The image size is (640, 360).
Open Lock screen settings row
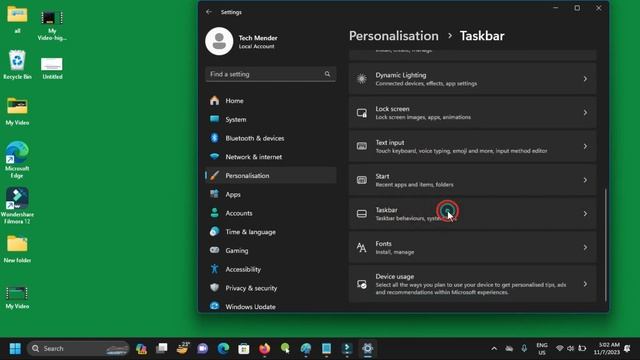coord(472,113)
